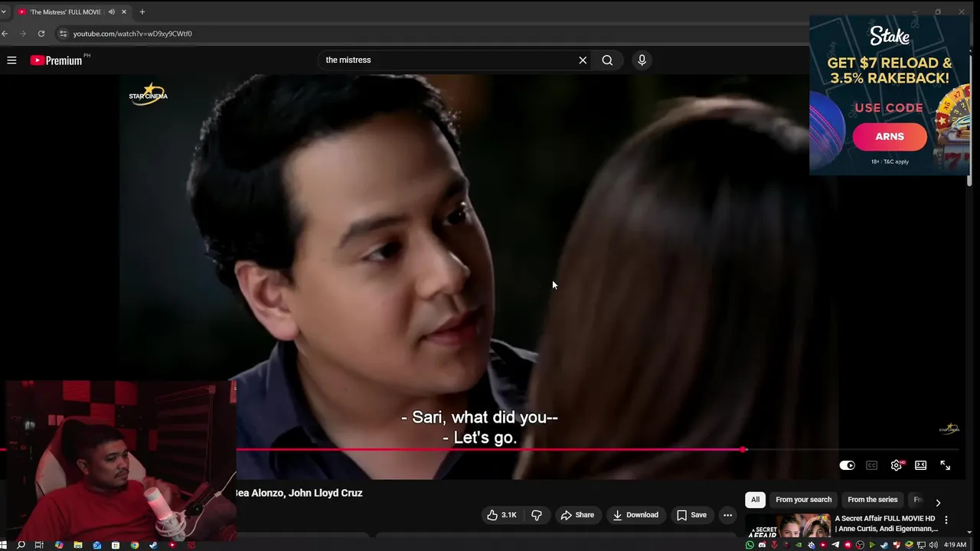
Task: Open the video settings gear
Action: click(x=897, y=465)
